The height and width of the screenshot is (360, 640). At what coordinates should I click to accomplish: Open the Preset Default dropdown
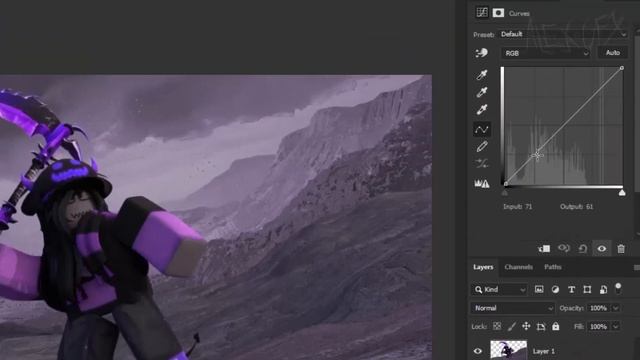pos(563,34)
